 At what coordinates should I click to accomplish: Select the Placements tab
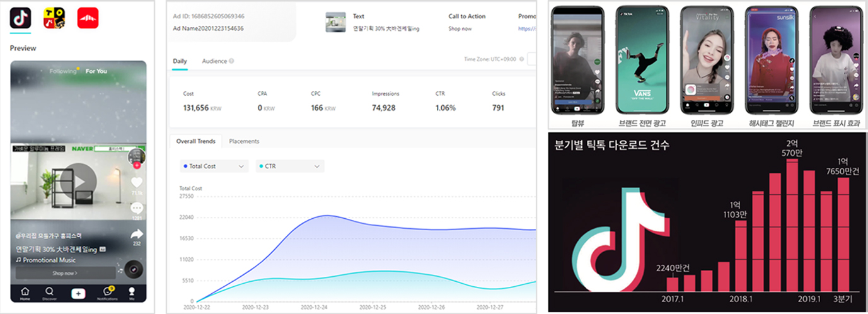point(244,141)
